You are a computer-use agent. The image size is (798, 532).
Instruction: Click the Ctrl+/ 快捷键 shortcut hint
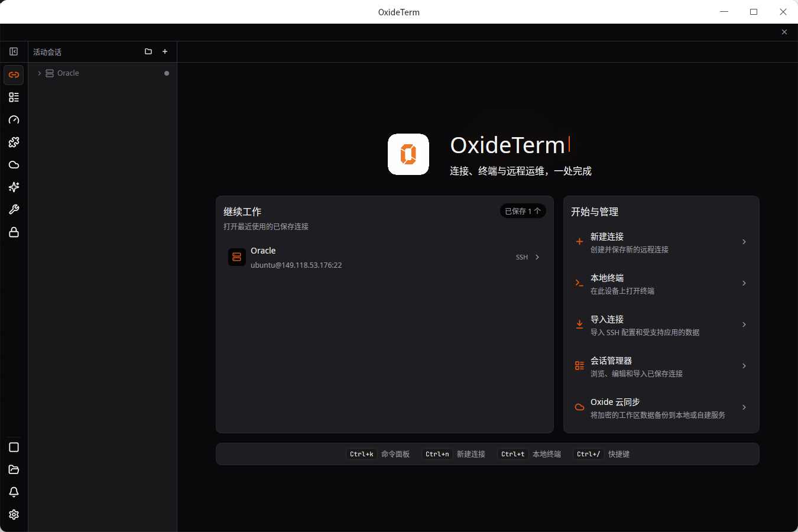pos(601,454)
